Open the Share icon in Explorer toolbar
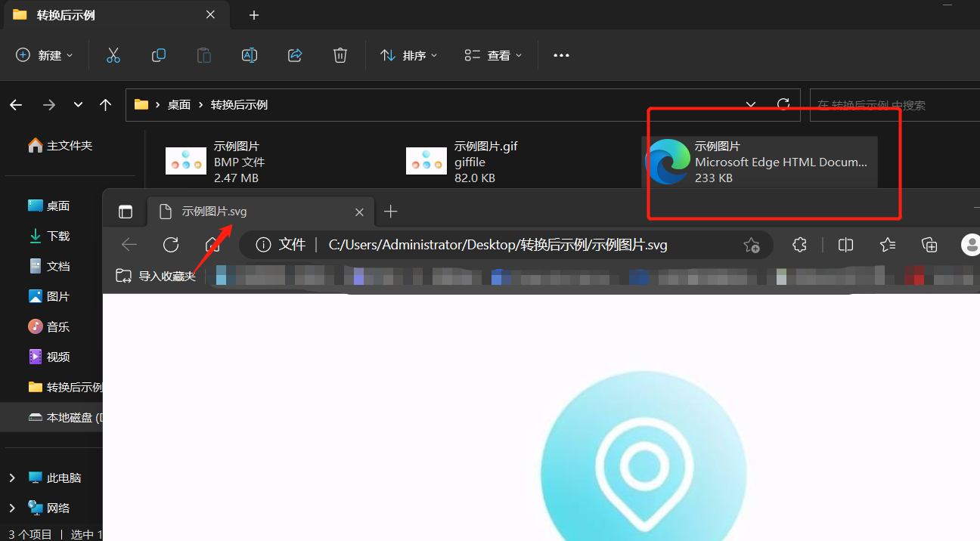Screen dimensions: 980x541 294,54
